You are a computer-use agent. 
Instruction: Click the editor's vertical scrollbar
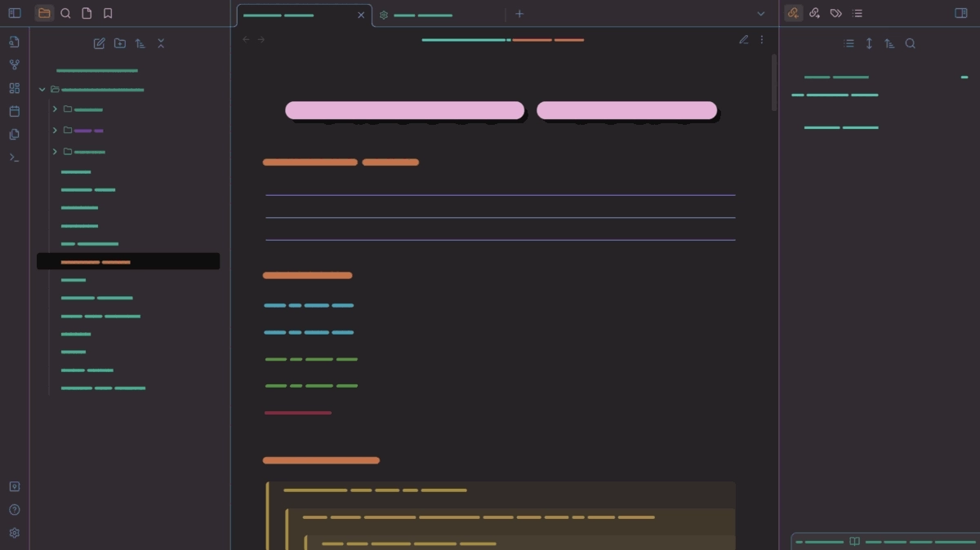point(774,82)
